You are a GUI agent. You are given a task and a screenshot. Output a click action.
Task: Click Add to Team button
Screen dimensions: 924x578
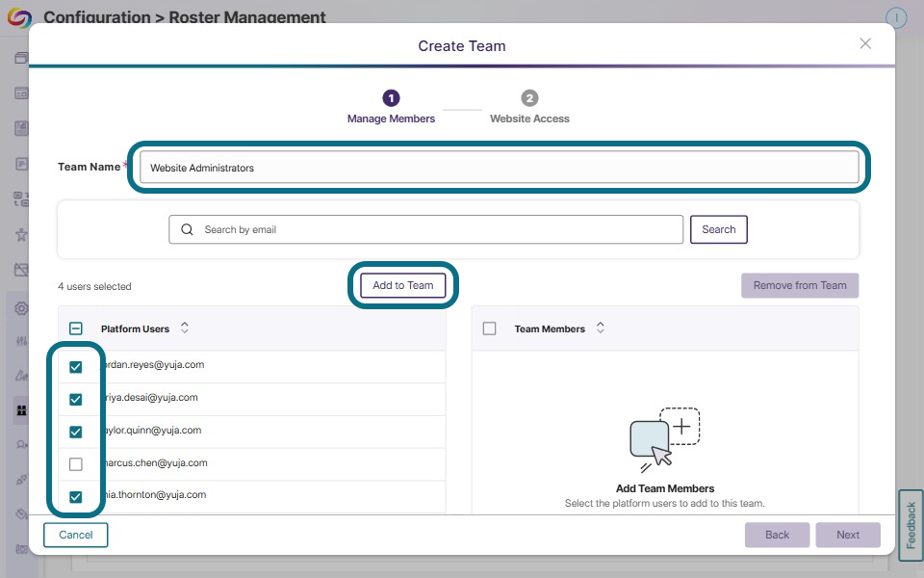tap(403, 285)
